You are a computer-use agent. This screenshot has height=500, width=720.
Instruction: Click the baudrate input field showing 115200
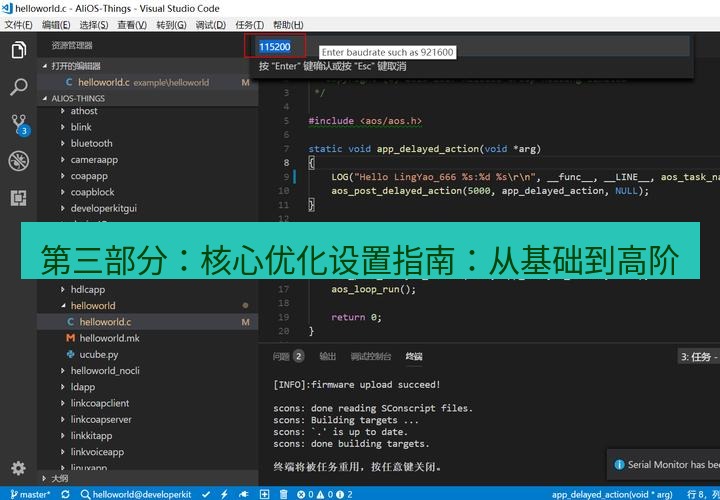(x=471, y=46)
